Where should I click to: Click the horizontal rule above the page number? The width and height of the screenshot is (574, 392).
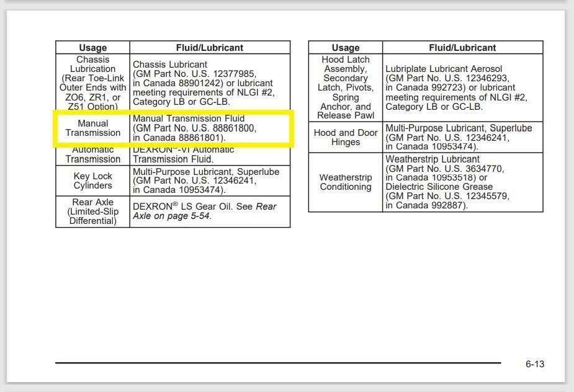[x=279, y=361]
